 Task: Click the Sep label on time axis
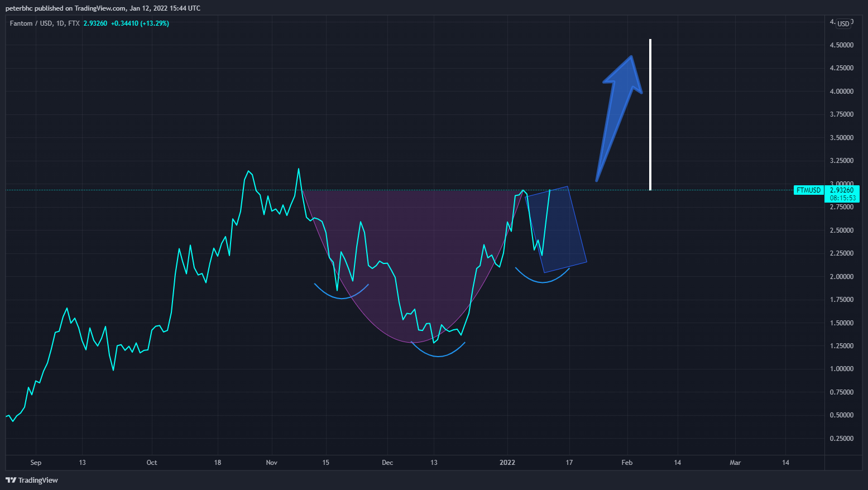point(36,463)
